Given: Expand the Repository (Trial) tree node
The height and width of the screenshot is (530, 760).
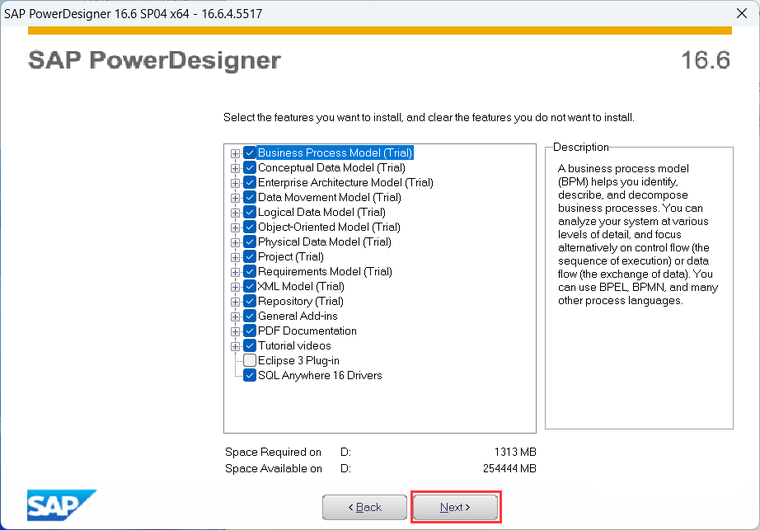Looking at the screenshot, I should point(235,302).
